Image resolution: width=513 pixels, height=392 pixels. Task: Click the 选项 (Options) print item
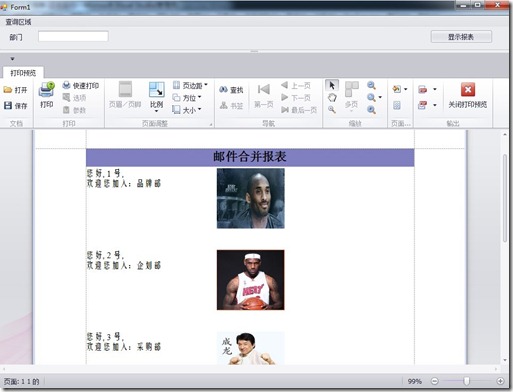point(74,98)
